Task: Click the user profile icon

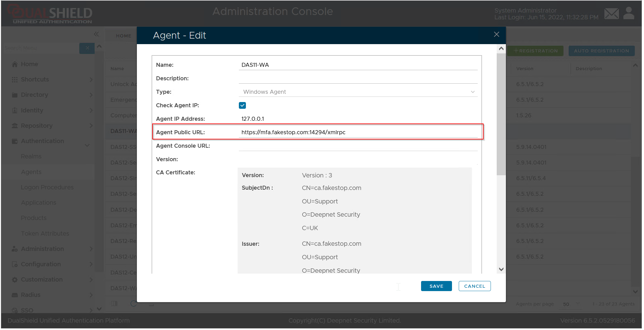Action: (629, 13)
